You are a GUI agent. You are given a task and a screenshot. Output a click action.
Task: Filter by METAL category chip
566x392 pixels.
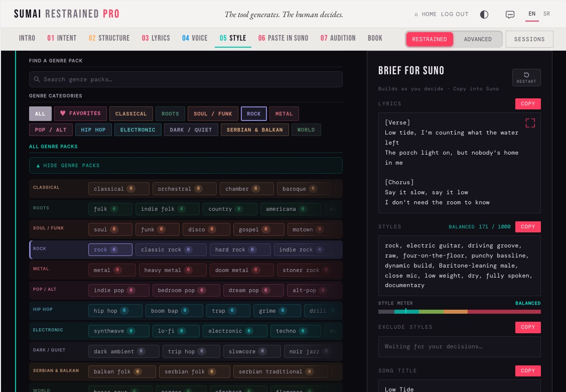(284, 114)
